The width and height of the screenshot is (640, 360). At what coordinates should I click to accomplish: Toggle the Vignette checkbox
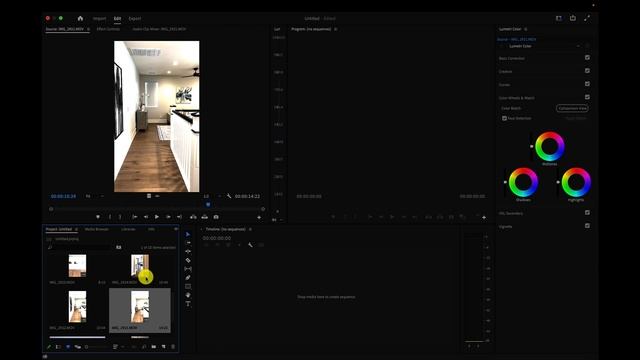click(587, 226)
